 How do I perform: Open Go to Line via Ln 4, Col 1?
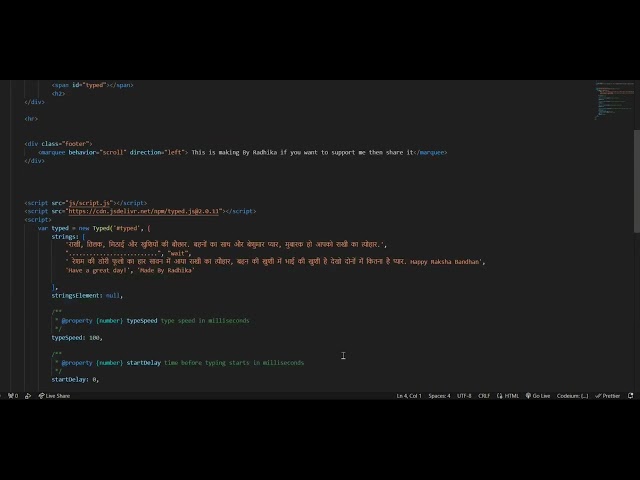(x=409, y=396)
